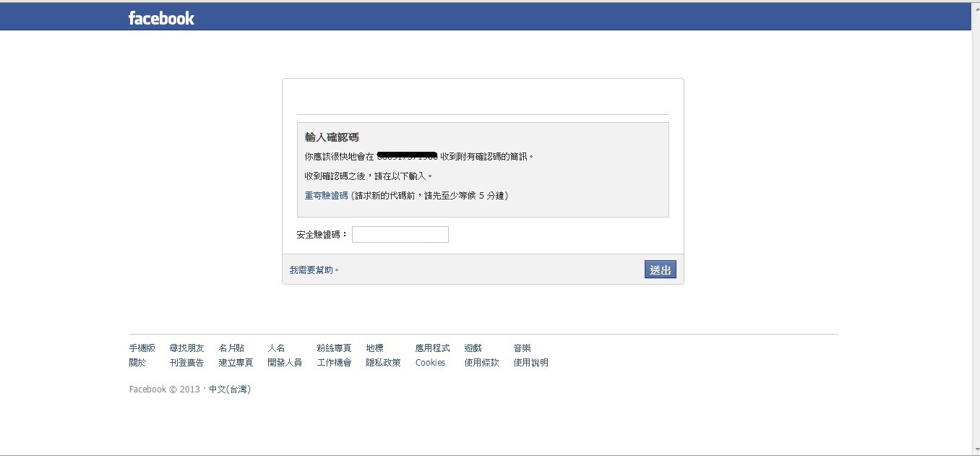This screenshot has width=980, height=456.
Task: Open the 使用說明 footer link
Action: (530, 363)
